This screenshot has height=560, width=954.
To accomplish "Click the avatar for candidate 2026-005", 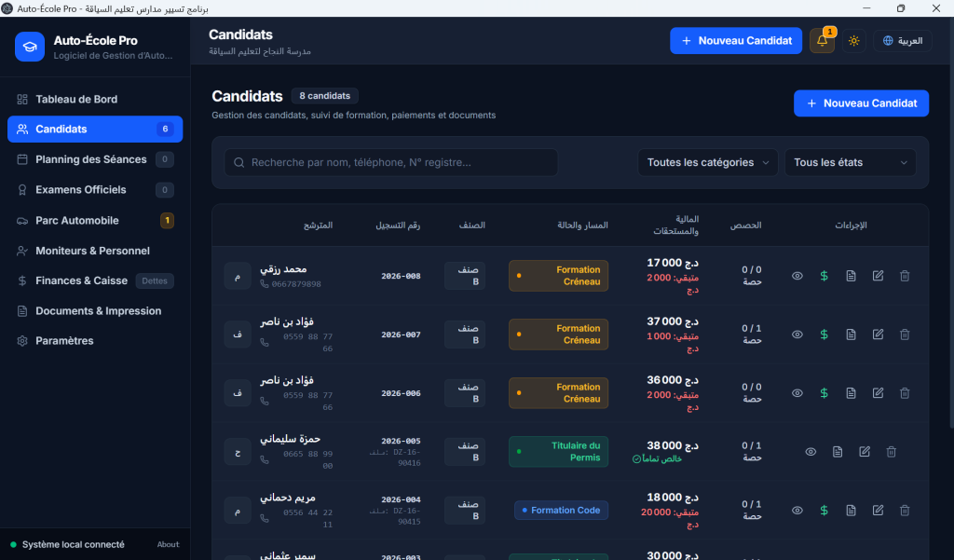I will (x=238, y=452).
